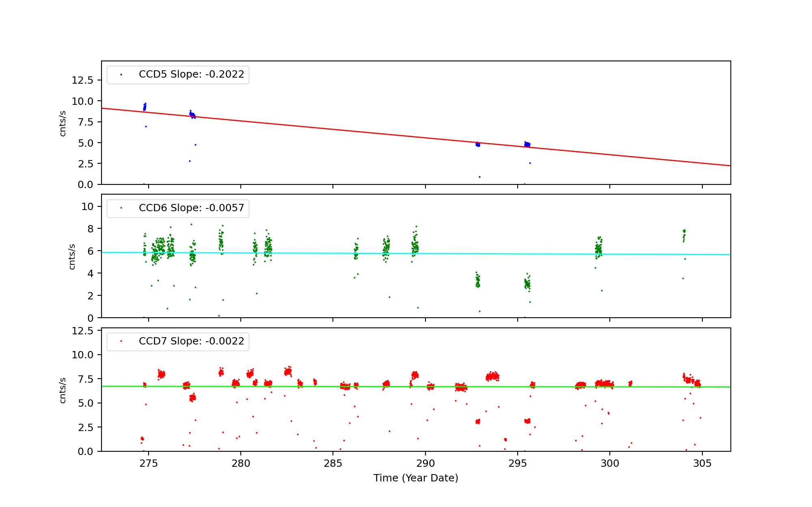The image size is (812, 507).
Task: Click the red CCD7 legend marker dot
Action: (121, 341)
